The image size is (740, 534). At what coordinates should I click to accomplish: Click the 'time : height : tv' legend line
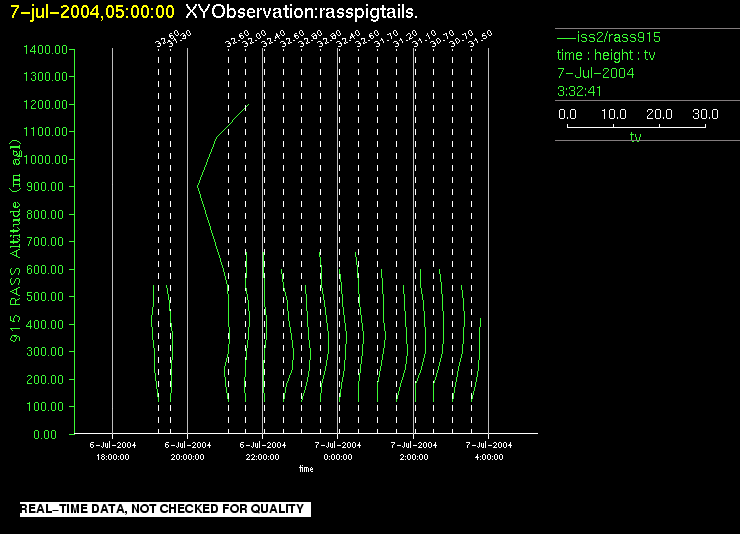coord(606,55)
